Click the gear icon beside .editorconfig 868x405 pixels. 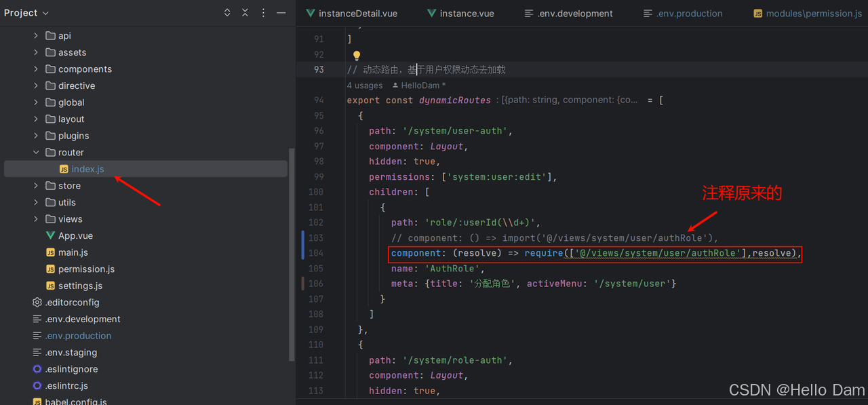(37, 303)
